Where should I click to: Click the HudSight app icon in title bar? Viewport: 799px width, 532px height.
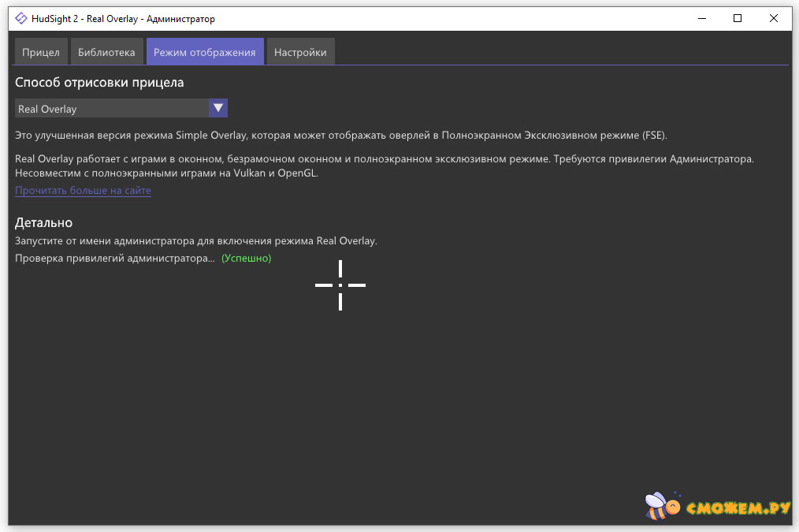click(x=21, y=18)
